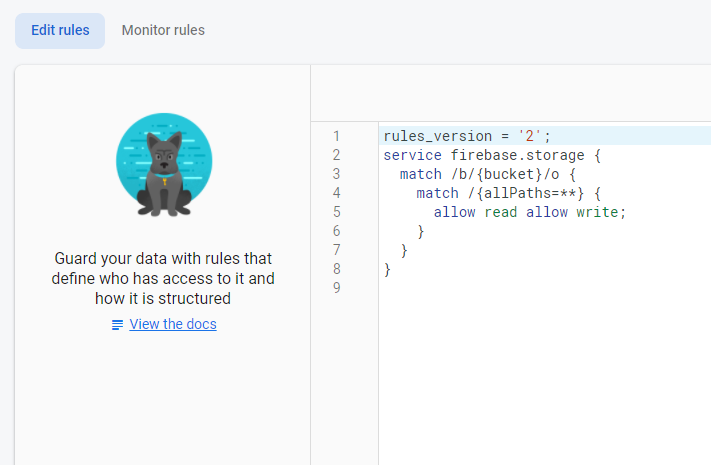Click the line 'allow read allow write;'

pyautogui.click(x=530, y=212)
